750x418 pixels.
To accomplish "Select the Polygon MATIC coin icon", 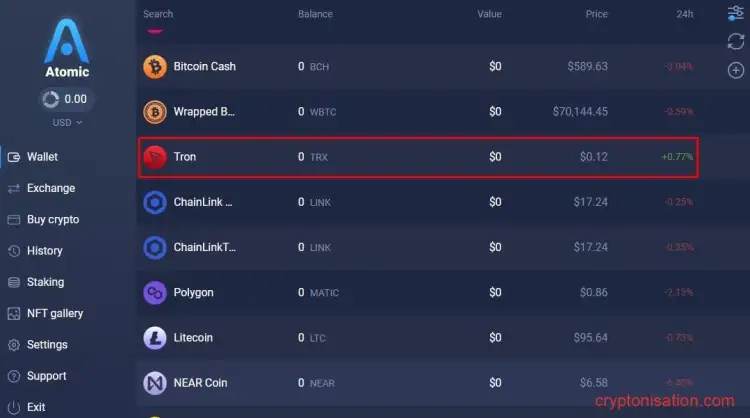I will [x=155, y=293].
